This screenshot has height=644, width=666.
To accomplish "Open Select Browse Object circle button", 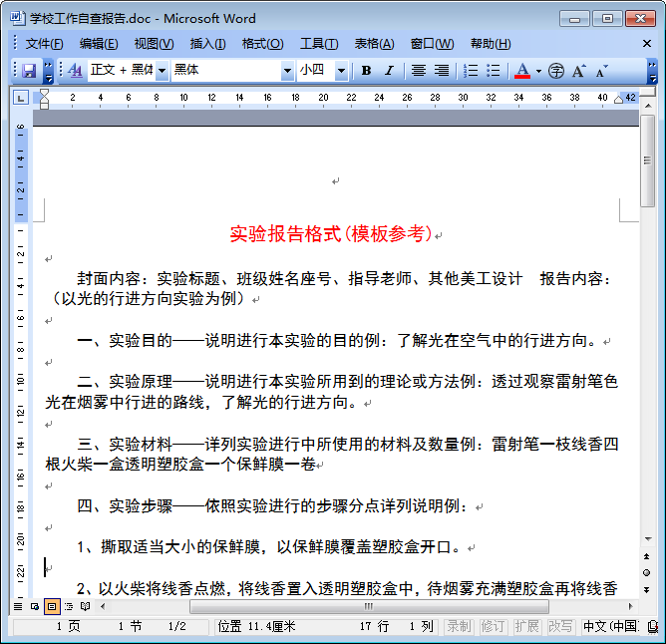I will coord(646,573).
